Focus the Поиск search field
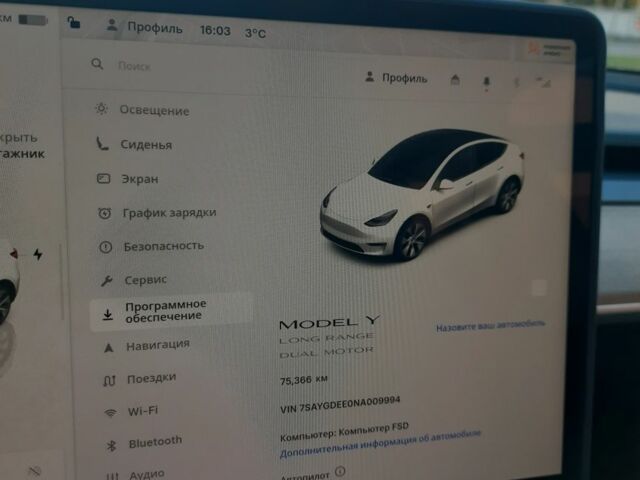The height and width of the screenshot is (480, 640). tap(134, 66)
